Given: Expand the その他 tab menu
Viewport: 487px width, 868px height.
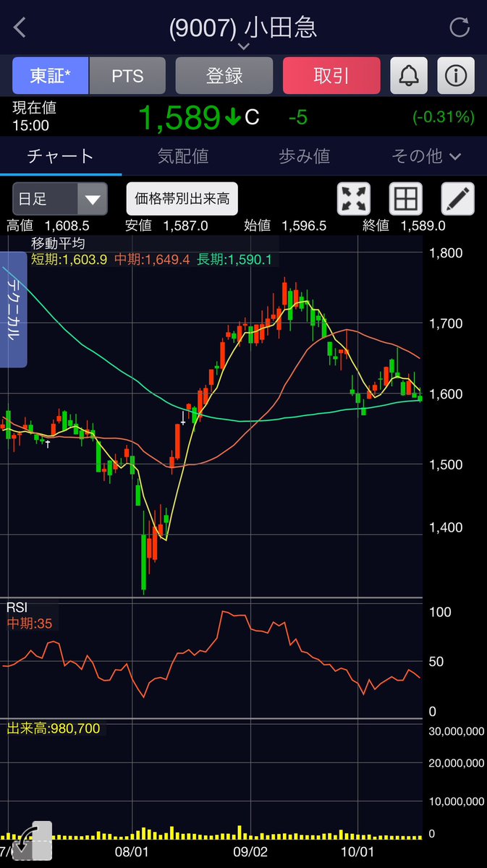Looking at the screenshot, I should pos(426,156).
